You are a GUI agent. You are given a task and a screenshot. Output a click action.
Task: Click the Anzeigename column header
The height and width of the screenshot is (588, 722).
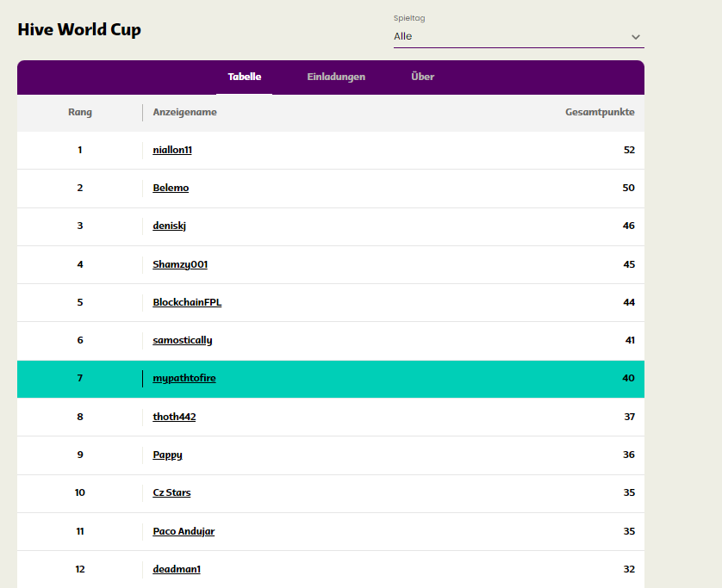pyautogui.click(x=184, y=112)
